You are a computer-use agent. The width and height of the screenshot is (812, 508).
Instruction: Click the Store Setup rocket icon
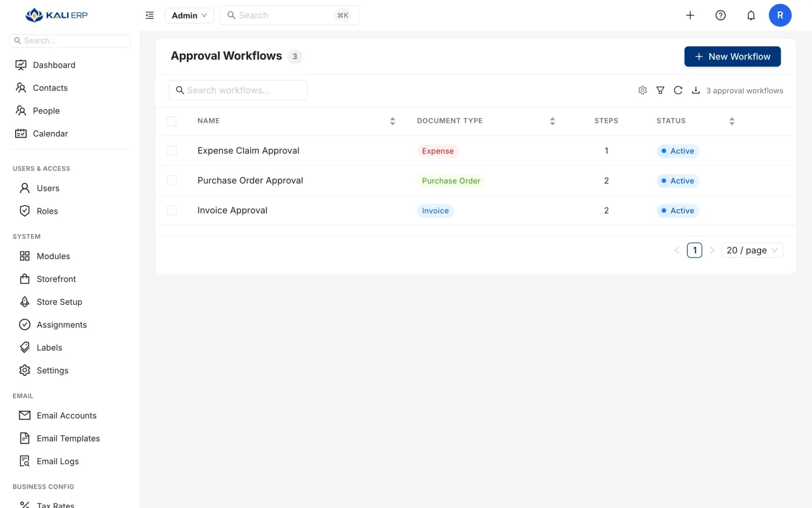pos(24,302)
